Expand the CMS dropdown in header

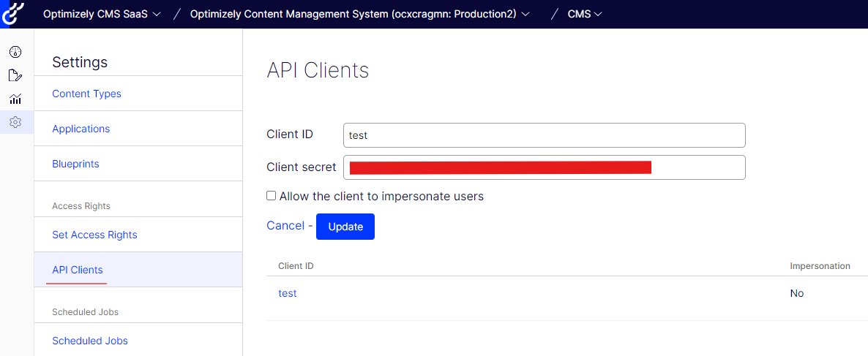click(x=585, y=15)
